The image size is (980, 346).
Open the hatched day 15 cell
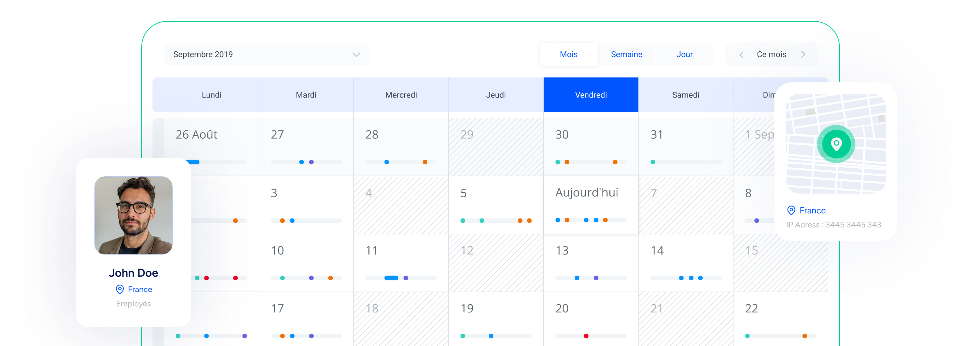[x=781, y=263]
